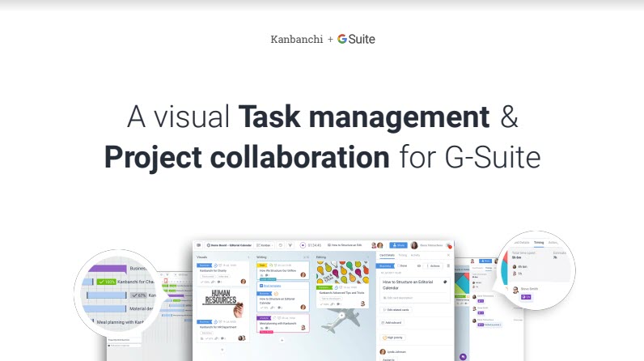
Task: Click the green 100% completion badge in the Gantt magnifier
Action: 106,282
